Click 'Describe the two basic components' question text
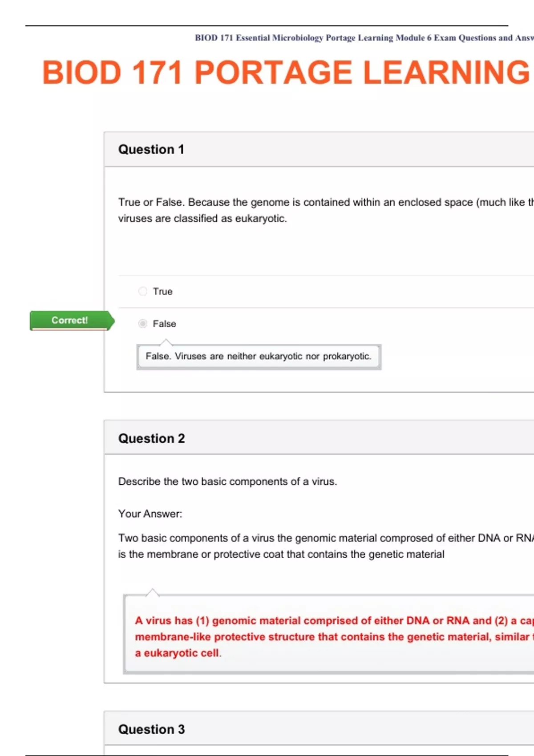534x756 pixels. (227, 482)
